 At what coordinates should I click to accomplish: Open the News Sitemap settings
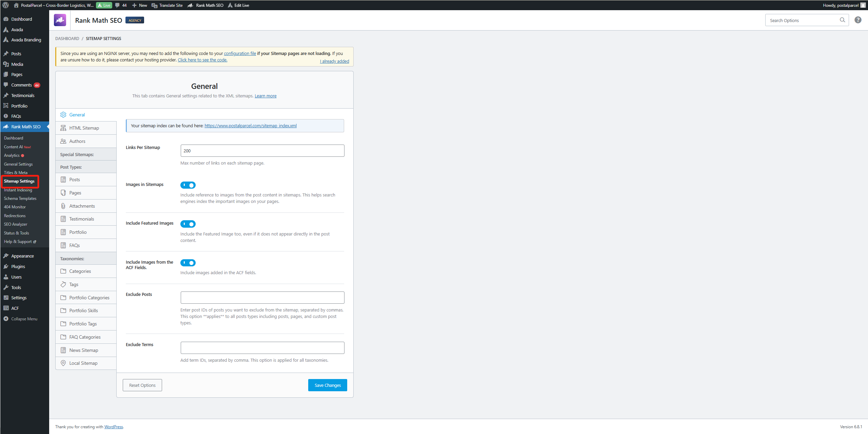pyautogui.click(x=83, y=350)
